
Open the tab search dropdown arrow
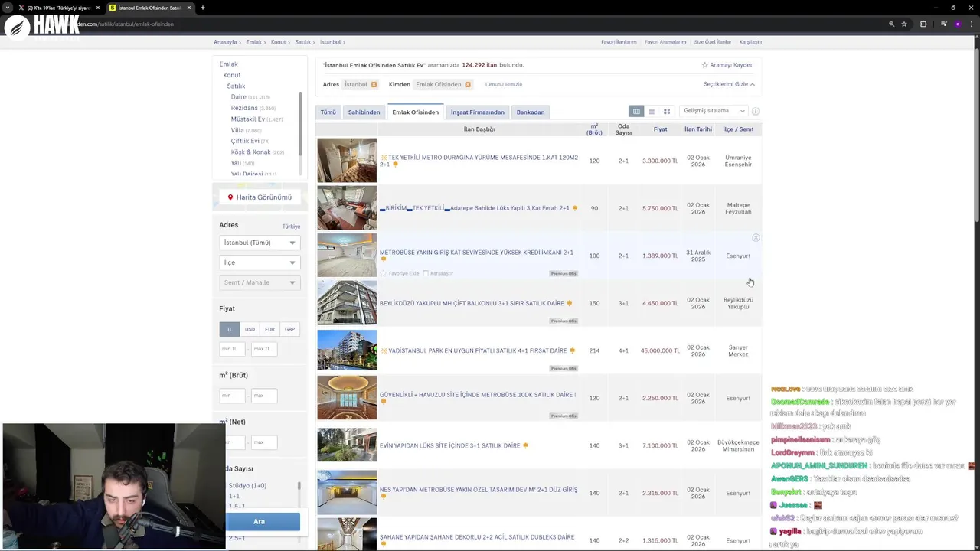(8, 8)
